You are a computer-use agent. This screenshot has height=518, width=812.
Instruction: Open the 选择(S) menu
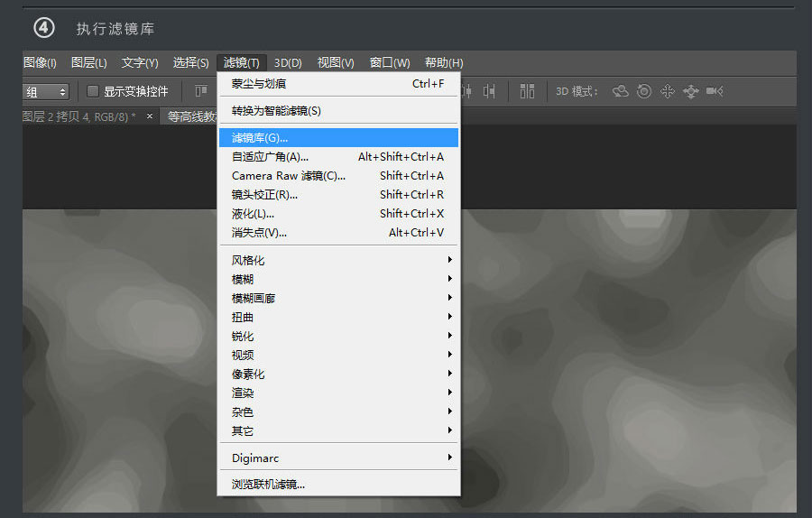[190, 62]
